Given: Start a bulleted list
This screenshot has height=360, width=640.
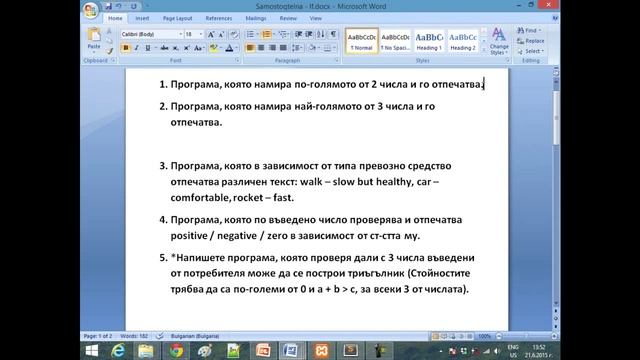Looking at the screenshot, I should [250, 34].
